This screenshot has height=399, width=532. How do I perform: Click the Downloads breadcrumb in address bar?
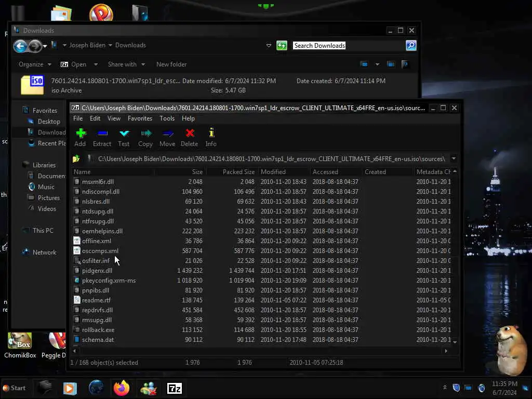coord(130,45)
